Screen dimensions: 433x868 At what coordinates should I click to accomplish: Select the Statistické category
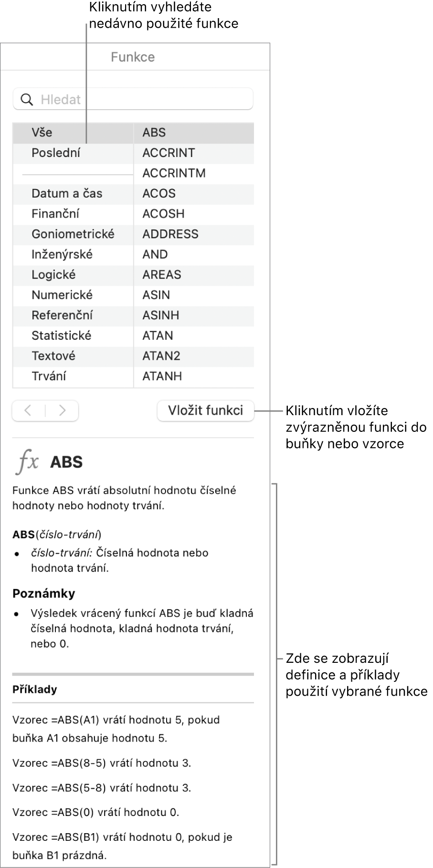(73, 335)
